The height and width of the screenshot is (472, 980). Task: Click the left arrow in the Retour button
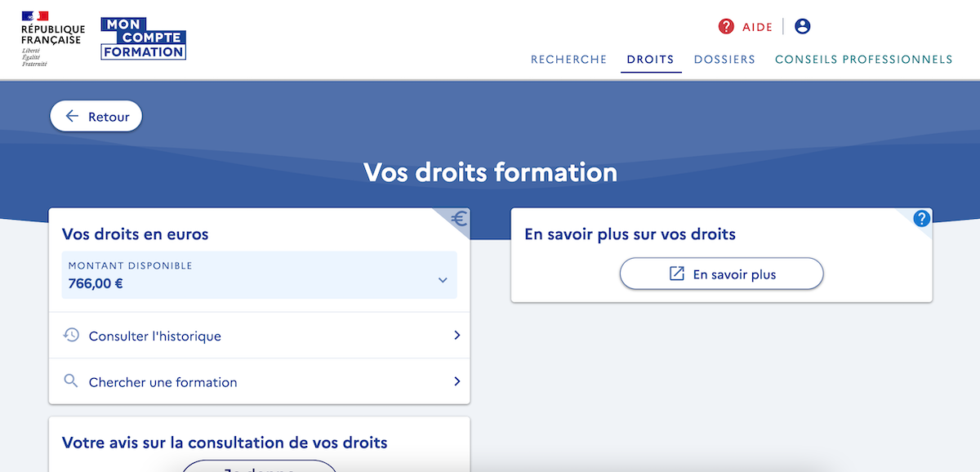[72, 117]
